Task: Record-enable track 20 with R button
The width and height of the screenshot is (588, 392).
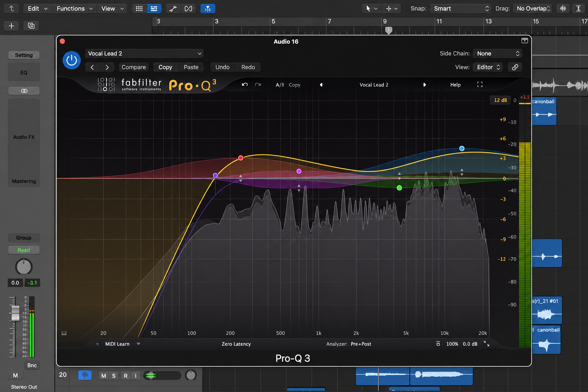Action: [x=126, y=376]
